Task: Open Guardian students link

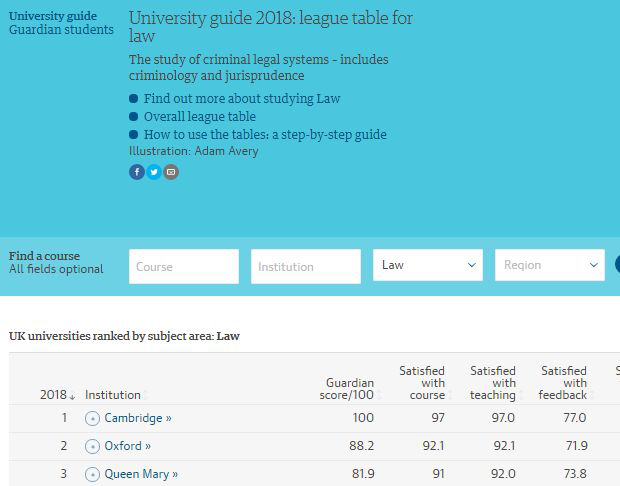Action: (61, 30)
